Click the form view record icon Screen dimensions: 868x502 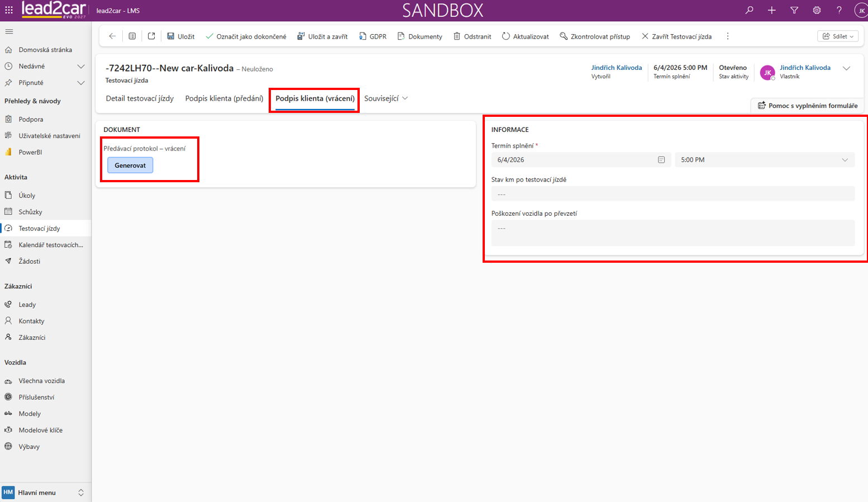click(132, 36)
